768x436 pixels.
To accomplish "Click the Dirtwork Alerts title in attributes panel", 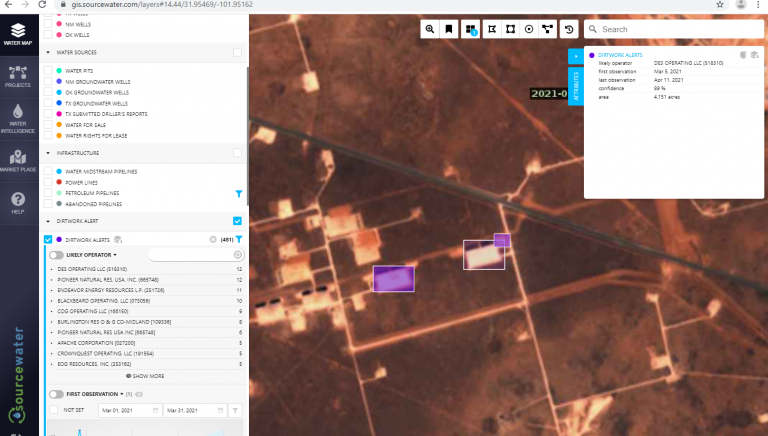I will click(620, 55).
